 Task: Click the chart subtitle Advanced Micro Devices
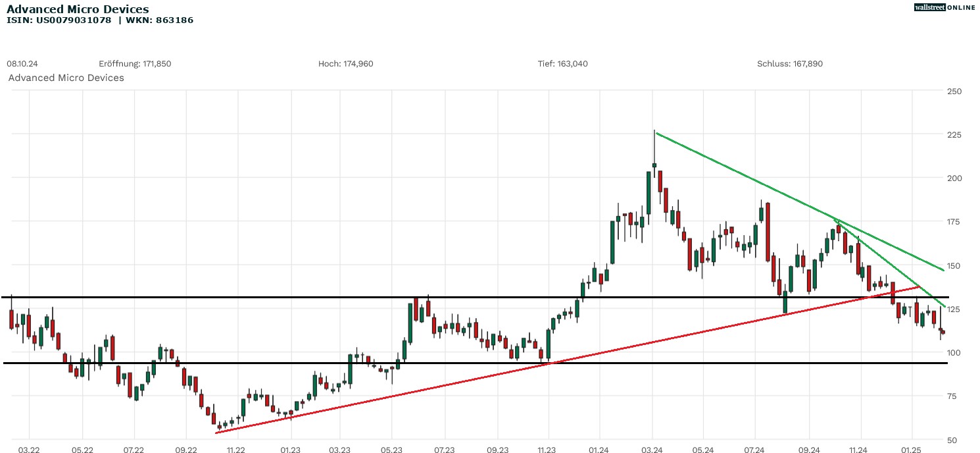66,78
